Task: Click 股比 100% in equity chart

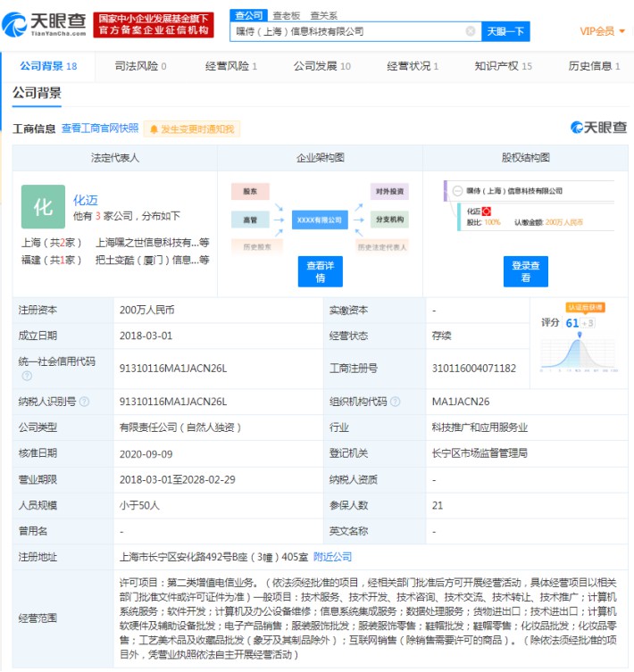Action: coord(483,222)
